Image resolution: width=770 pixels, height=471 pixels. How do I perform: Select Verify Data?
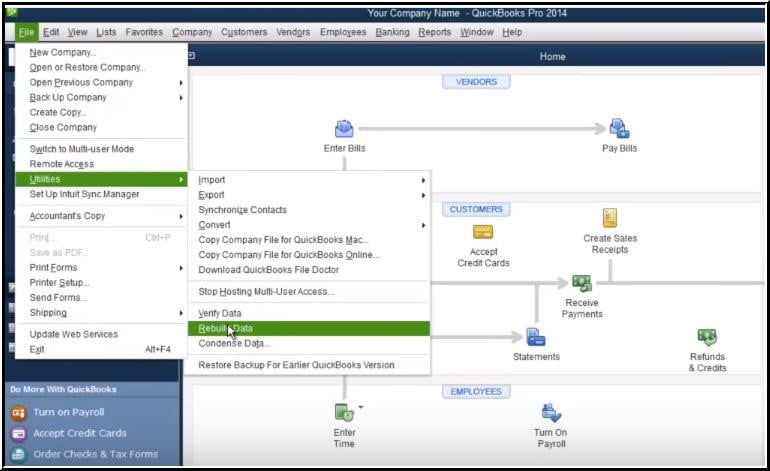point(309,313)
